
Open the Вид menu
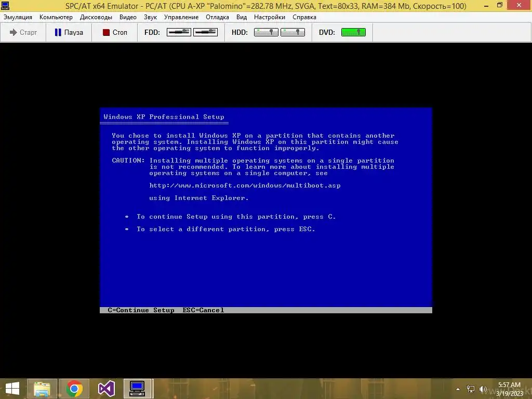coord(242,17)
